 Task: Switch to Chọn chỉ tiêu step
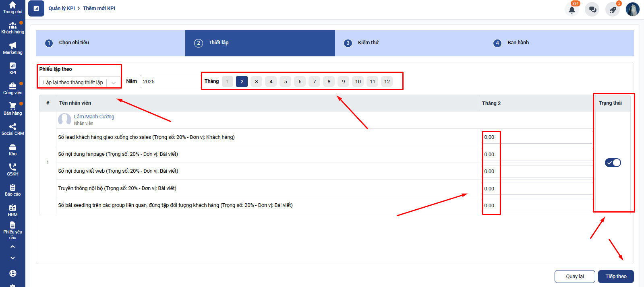(x=74, y=43)
